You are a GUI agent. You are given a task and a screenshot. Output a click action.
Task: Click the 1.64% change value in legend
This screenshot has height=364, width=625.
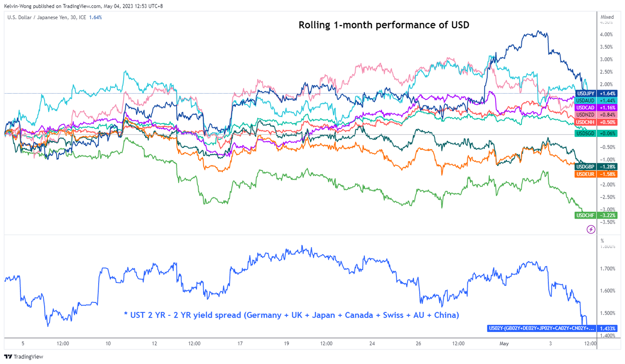point(96,17)
